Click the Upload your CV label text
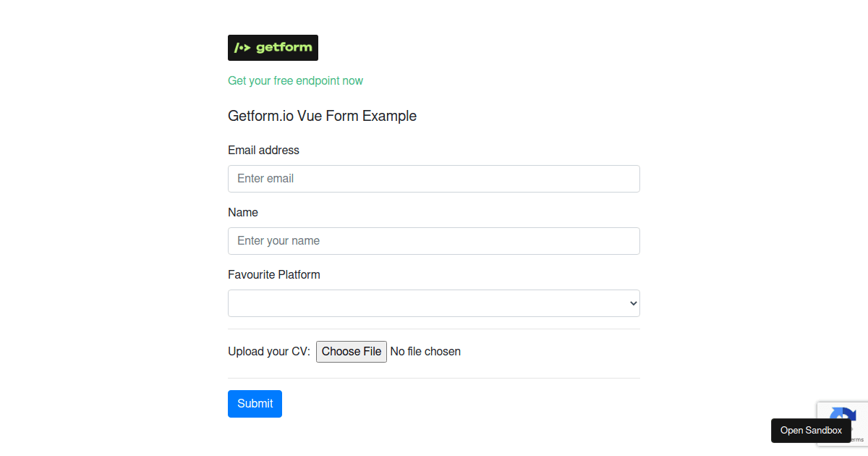The height and width of the screenshot is (456, 868). [268, 351]
